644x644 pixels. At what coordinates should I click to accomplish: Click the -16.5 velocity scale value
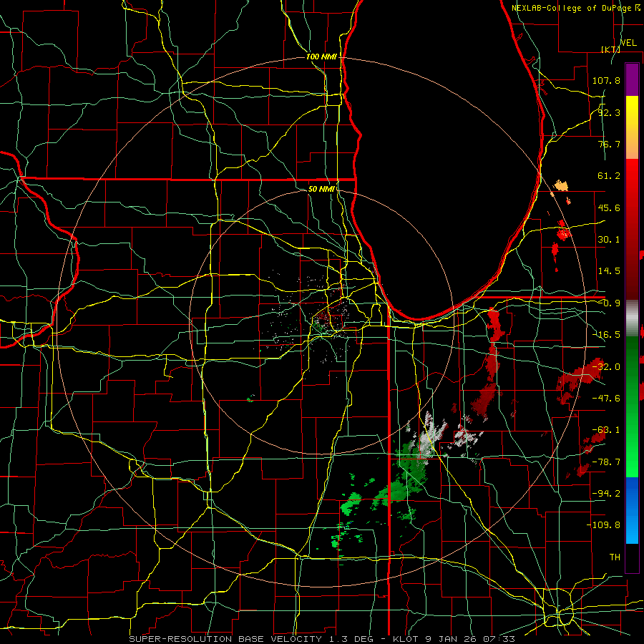[x=606, y=335]
